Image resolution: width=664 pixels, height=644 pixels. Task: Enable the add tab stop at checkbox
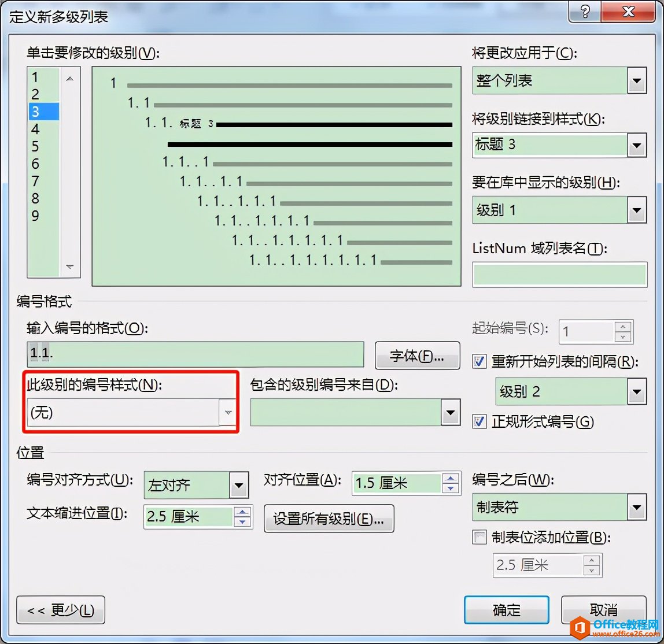point(479,537)
